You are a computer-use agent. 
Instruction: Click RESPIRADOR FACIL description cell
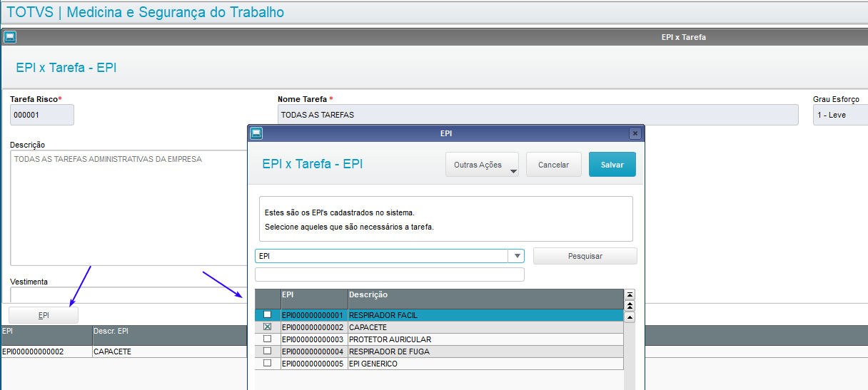click(485, 315)
